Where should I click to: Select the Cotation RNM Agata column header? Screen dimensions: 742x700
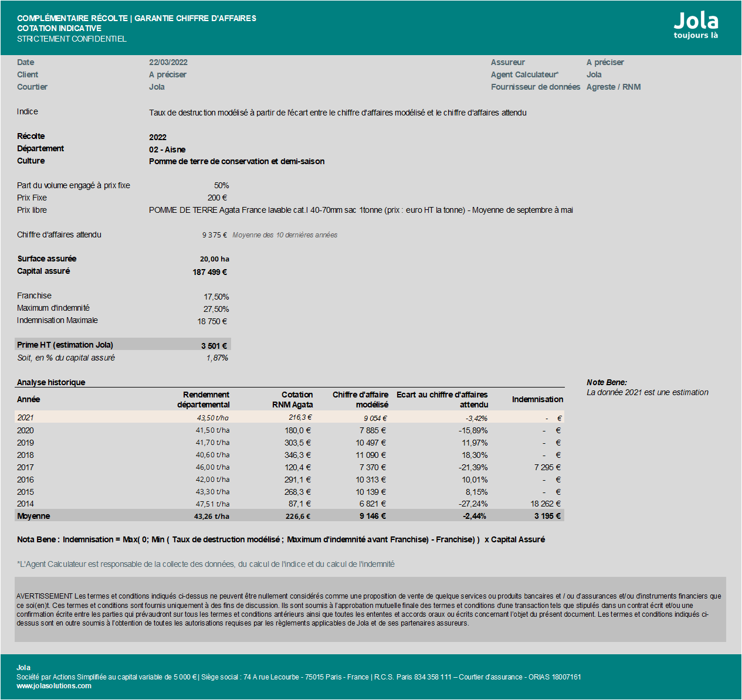coord(293,400)
